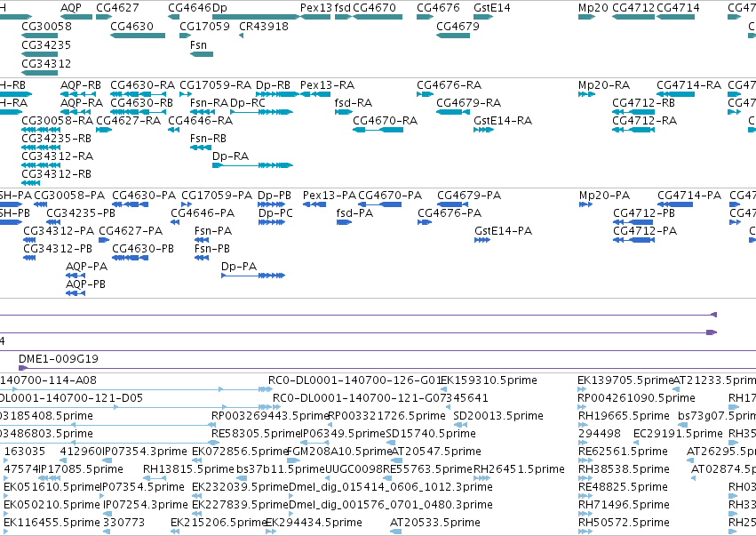The width and height of the screenshot is (756, 536).
Task: Click the long Dp gene arrow glyph
Action: coord(256,17)
